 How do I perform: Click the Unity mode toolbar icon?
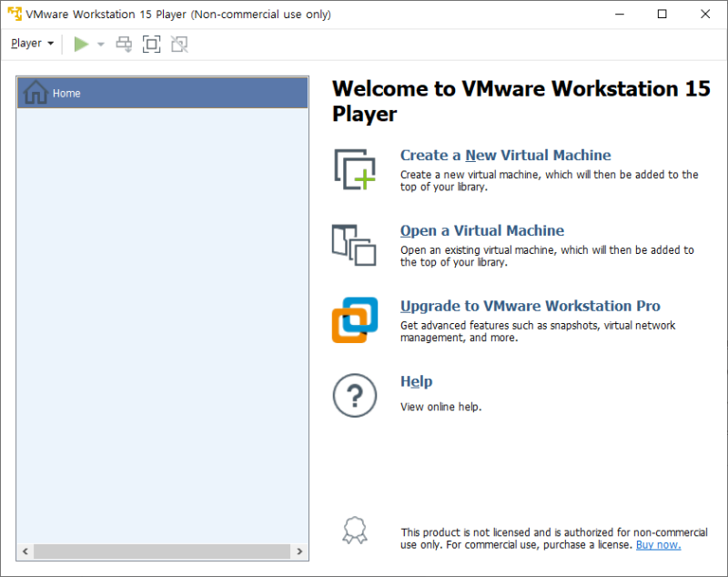click(x=178, y=43)
